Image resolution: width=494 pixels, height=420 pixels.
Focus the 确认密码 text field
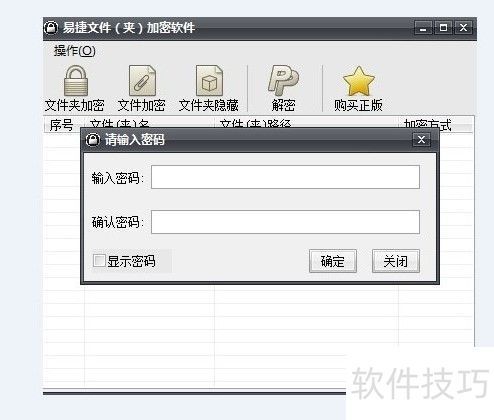click(285, 222)
